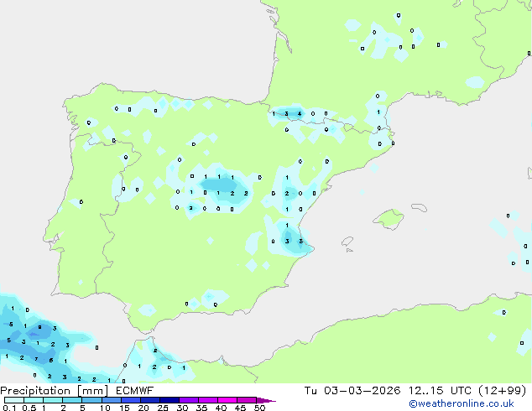Click the legend label '50'
This screenshot has width=532, height=411.
pyautogui.click(x=259, y=408)
